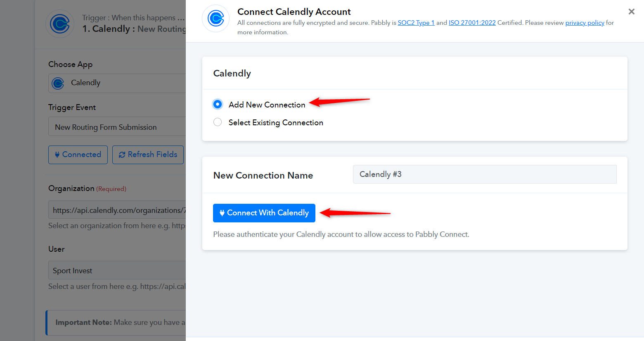Open the SOC2 Type 1 link
Viewport: 644px width, 341px height.
click(x=416, y=23)
